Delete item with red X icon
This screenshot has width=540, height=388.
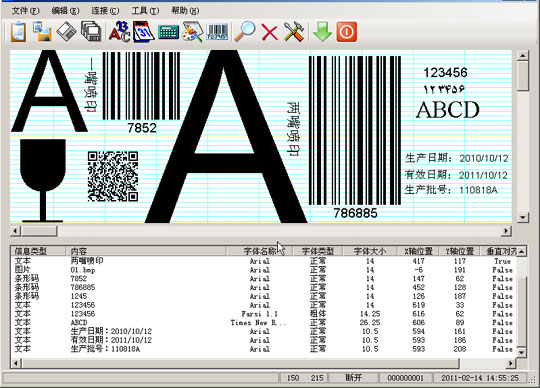pos(270,32)
